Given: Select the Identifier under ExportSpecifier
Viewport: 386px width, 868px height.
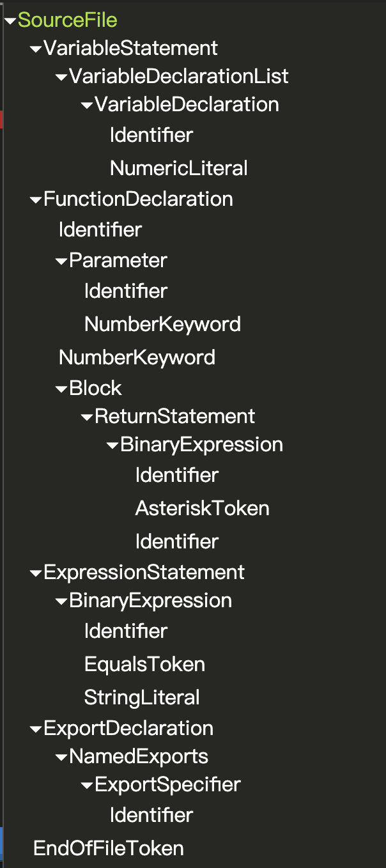Looking at the screenshot, I should (151, 815).
